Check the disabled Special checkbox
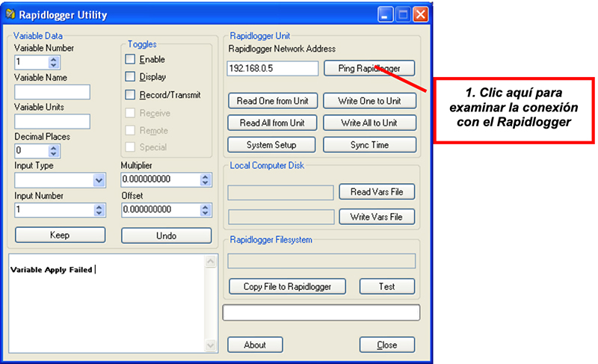 point(130,146)
